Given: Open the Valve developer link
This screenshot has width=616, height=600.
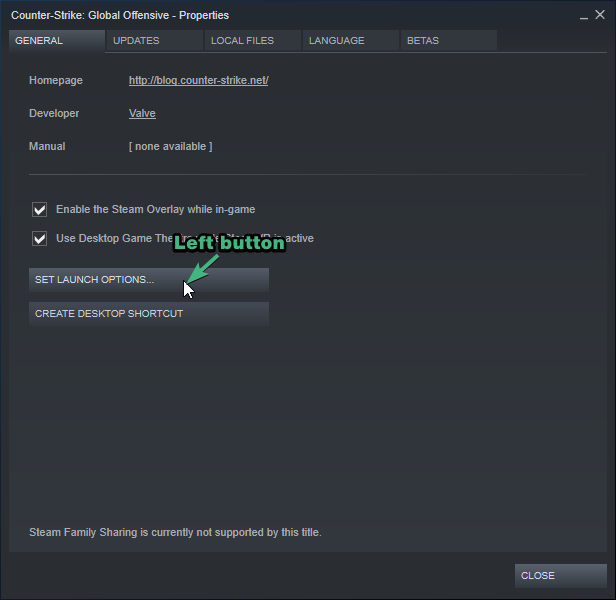Looking at the screenshot, I should (142, 113).
